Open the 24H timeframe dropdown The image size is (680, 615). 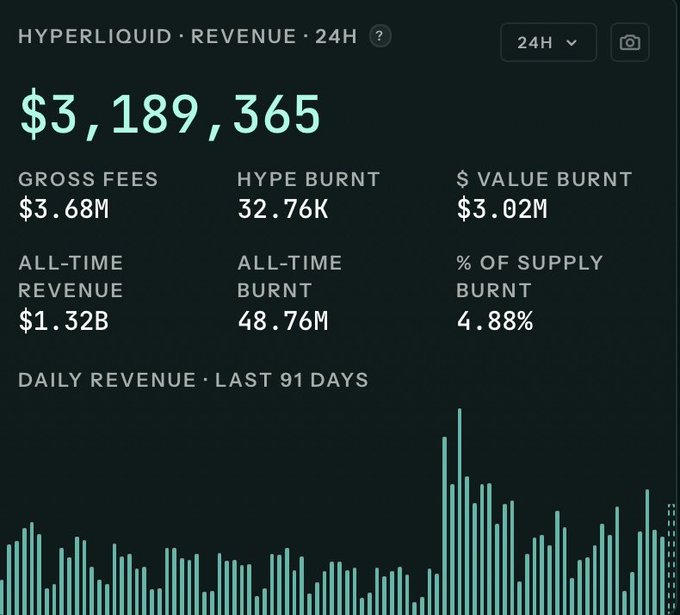[x=549, y=43]
